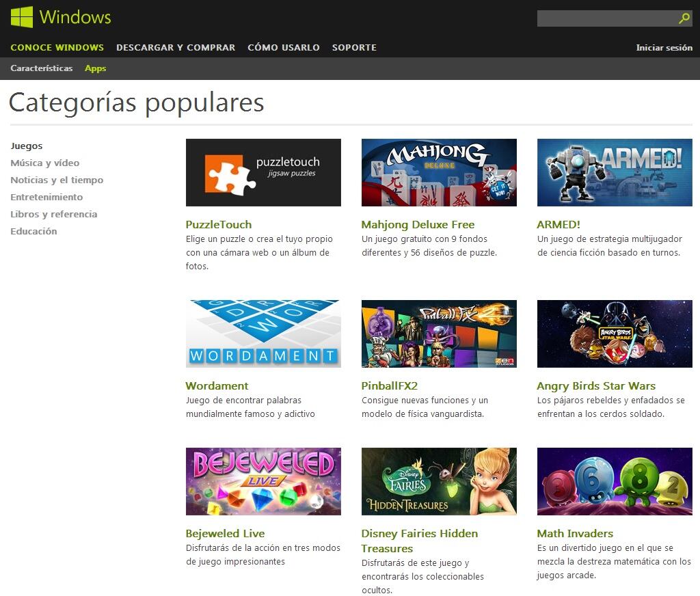The width and height of the screenshot is (700, 596).
Task: Select the Wordament tile image
Action: pyautogui.click(x=263, y=334)
